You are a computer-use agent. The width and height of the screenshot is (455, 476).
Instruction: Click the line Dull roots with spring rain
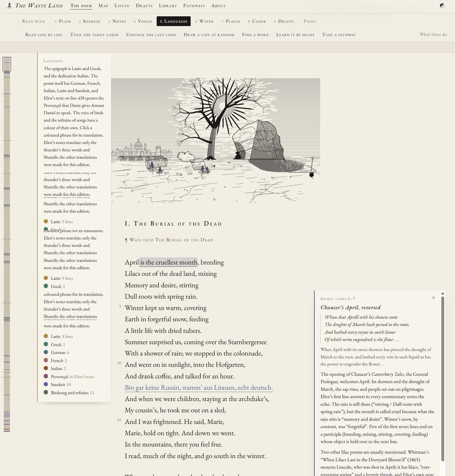tap(161, 296)
